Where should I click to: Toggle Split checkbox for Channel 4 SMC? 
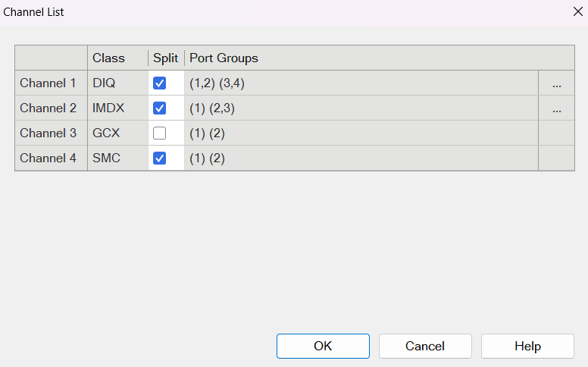tap(159, 158)
